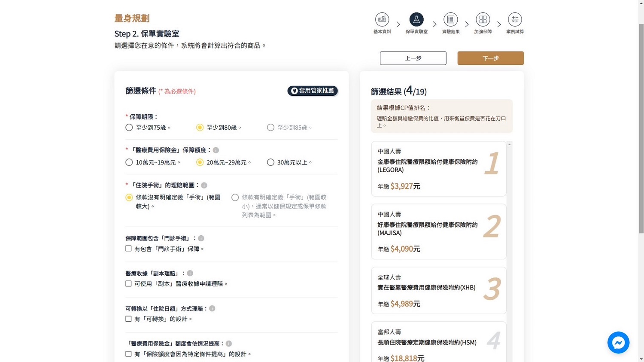This screenshot has height=362, width=644.
Task: Check the 副本 醫療收據 claim option
Action: tap(128, 284)
